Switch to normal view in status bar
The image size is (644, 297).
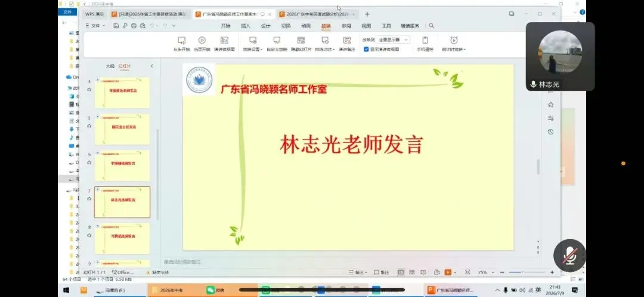401,273
